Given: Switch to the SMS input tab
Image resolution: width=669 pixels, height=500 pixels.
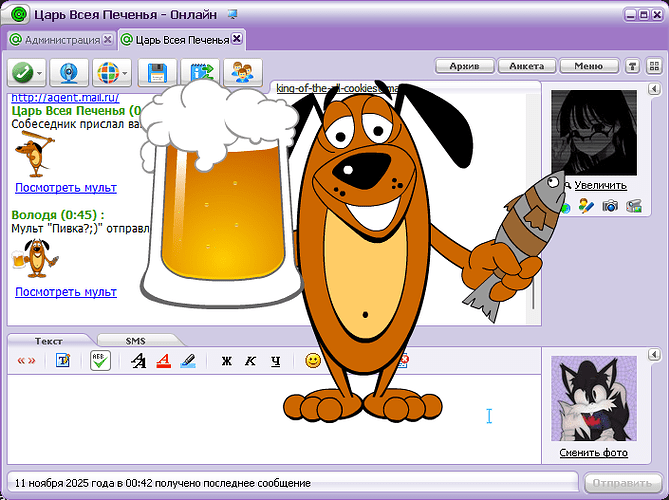Looking at the screenshot, I should click(135, 340).
